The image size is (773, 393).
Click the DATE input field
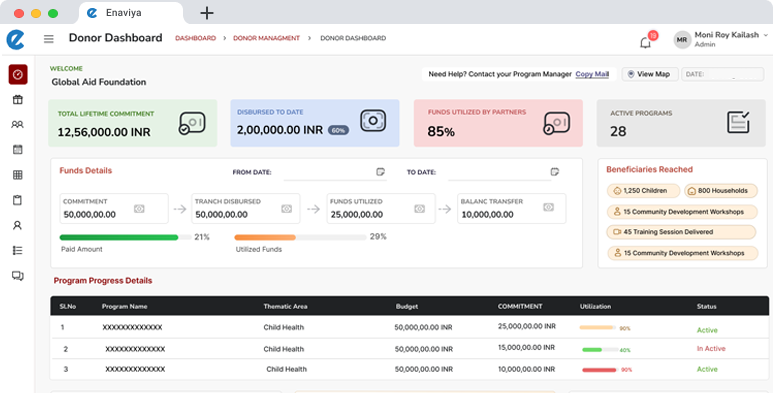723,74
